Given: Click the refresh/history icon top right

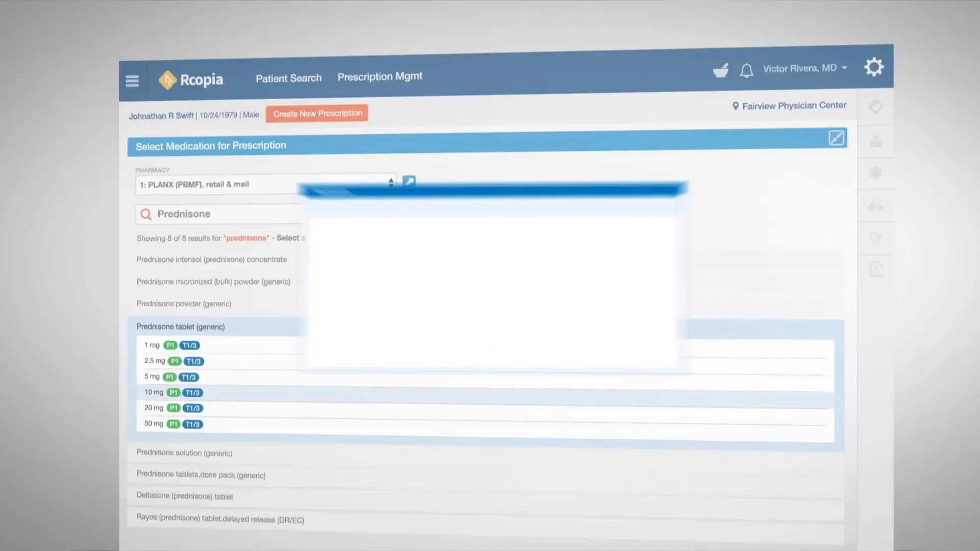Looking at the screenshot, I should click(x=875, y=106).
